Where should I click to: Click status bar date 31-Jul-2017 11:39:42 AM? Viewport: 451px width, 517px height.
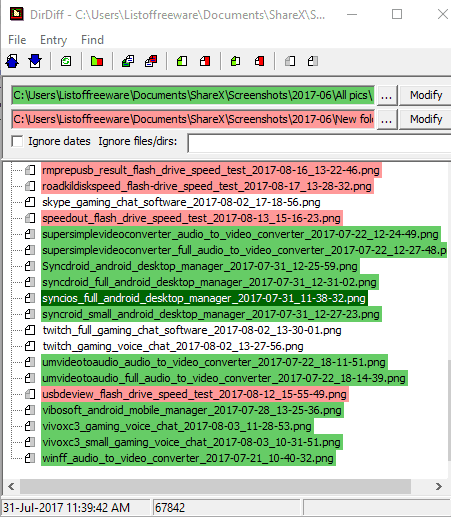pyautogui.click(x=66, y=508)
